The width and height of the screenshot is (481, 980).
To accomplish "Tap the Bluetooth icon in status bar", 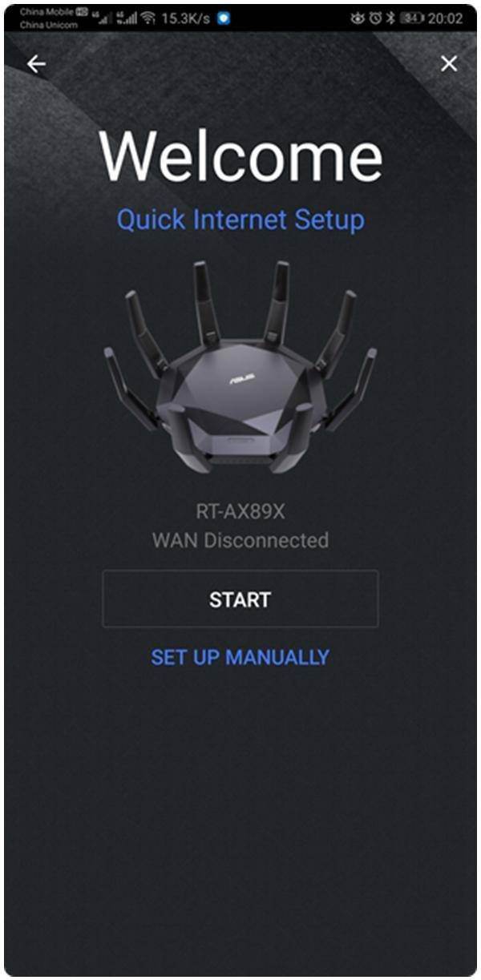I will pos(391,18).
